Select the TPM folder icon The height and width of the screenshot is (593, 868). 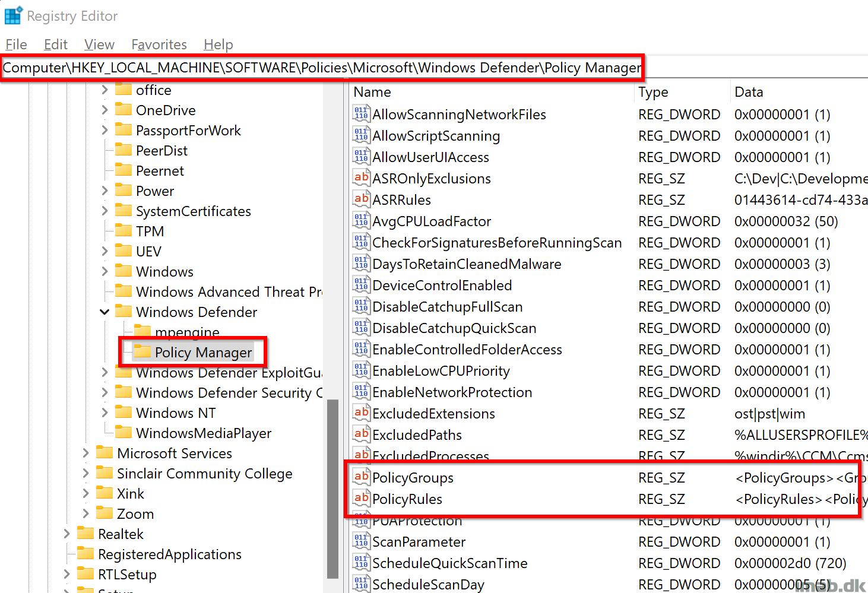(x=123, y=230)
